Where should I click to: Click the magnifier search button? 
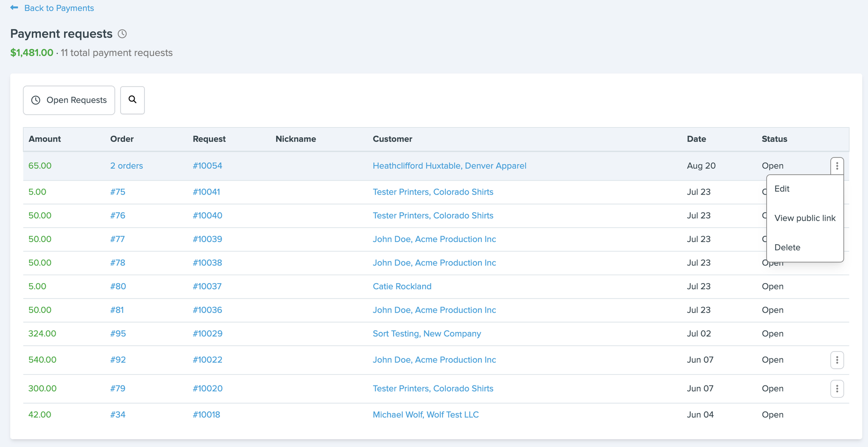[132, 100]
